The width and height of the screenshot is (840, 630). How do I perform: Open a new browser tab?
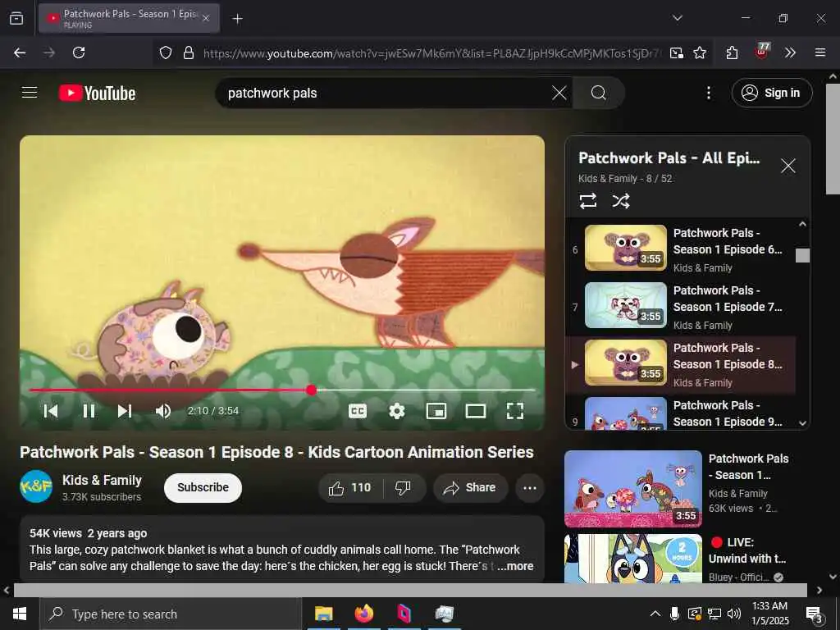(237, 19)
